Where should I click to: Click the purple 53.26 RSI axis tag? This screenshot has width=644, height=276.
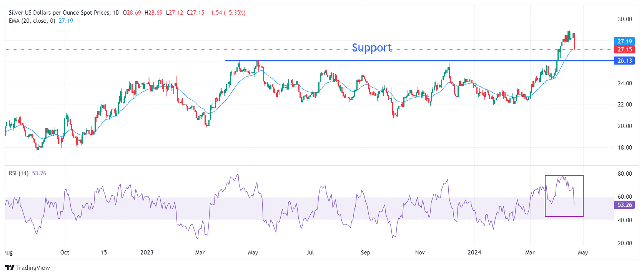[x=624, y=205]
